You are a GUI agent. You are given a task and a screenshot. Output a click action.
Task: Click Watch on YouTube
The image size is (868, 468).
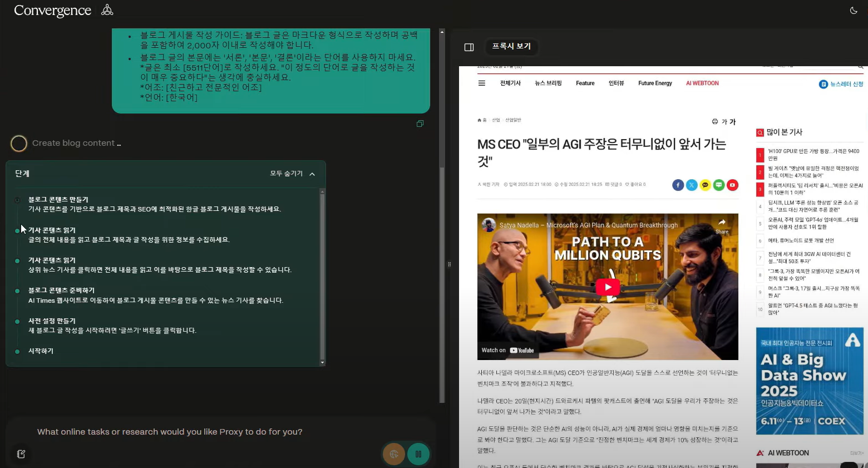click(507, 351)
